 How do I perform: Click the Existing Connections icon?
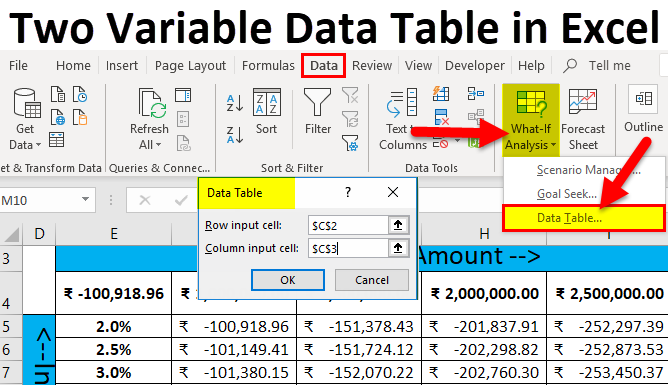80,117
